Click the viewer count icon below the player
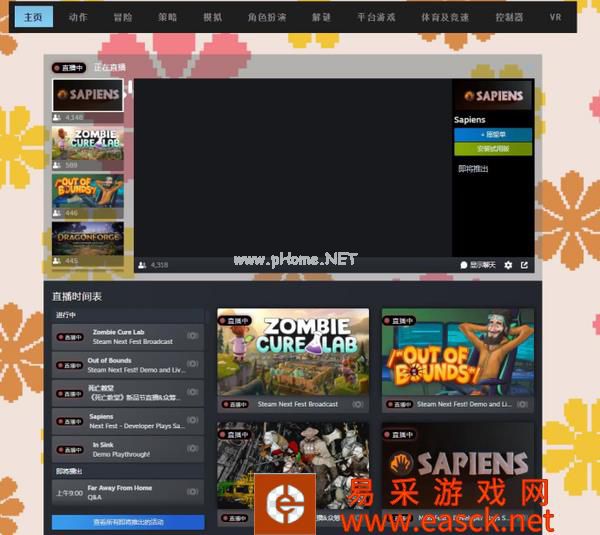The width and height of the screenshot is (600, 535). point(143,265)
